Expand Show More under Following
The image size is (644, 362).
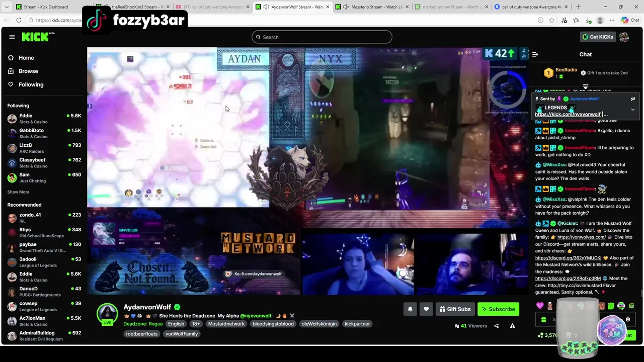[x=18, y=192]
